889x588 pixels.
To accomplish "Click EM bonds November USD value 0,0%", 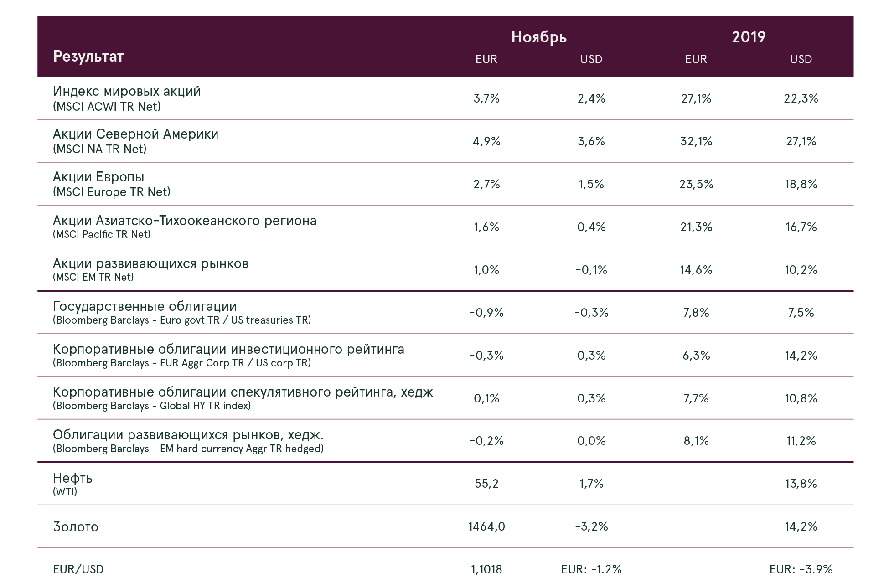I will pos(591,441).
